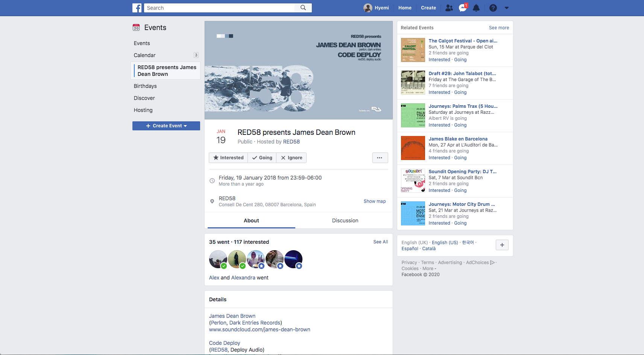This screenshot has height=355, width=644.
Task: Mark Interested for Soundit Opening Party
Action: tap(439, 190)
